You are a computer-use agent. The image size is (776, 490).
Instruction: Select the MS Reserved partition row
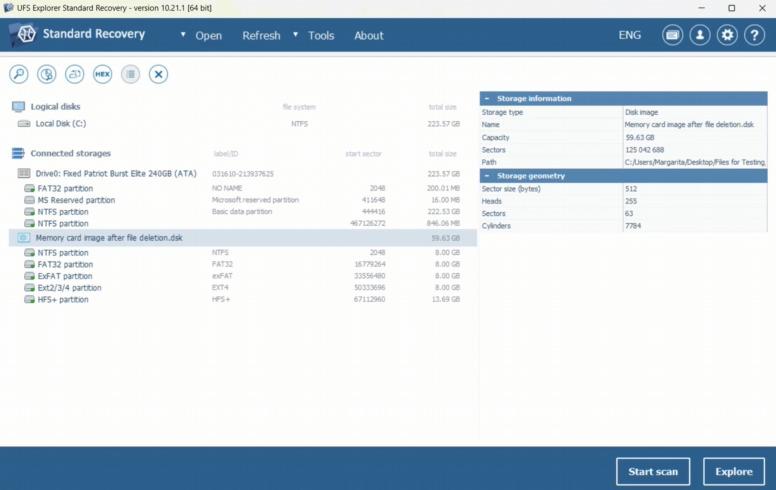[242, 200]
